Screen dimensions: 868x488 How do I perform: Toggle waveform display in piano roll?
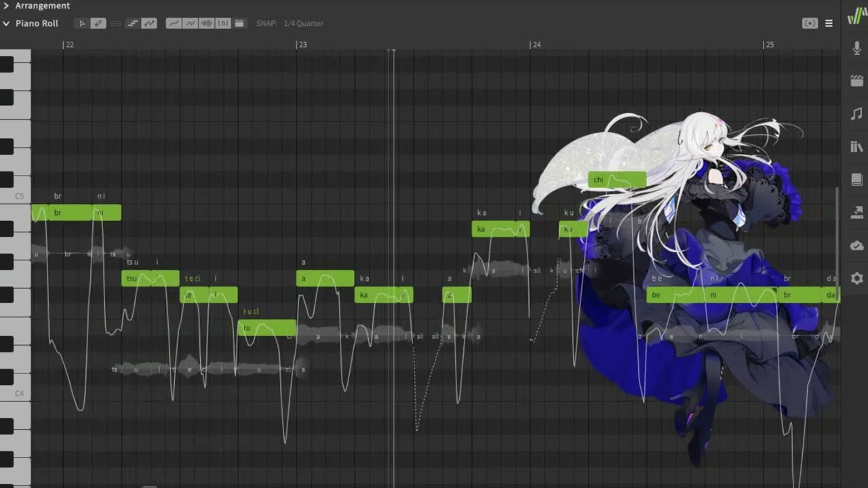tap(206, 23)
